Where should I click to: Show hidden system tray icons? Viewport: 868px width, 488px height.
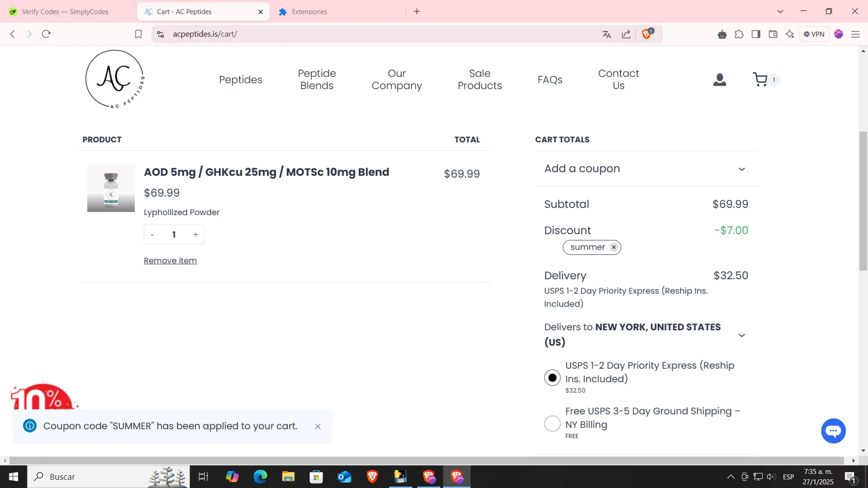coord(730,476)
